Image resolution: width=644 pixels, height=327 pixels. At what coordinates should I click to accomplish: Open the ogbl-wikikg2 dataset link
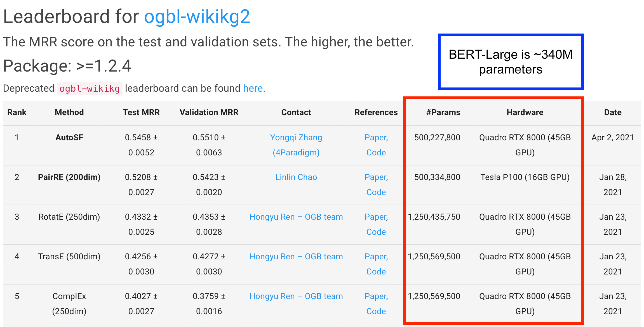click(197, 17)
